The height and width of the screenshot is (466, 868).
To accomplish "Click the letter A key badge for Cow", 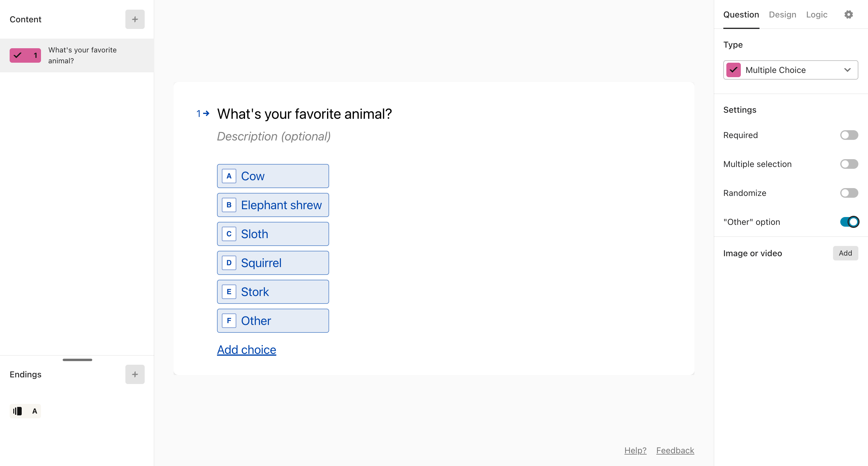I will click(229, 176).
